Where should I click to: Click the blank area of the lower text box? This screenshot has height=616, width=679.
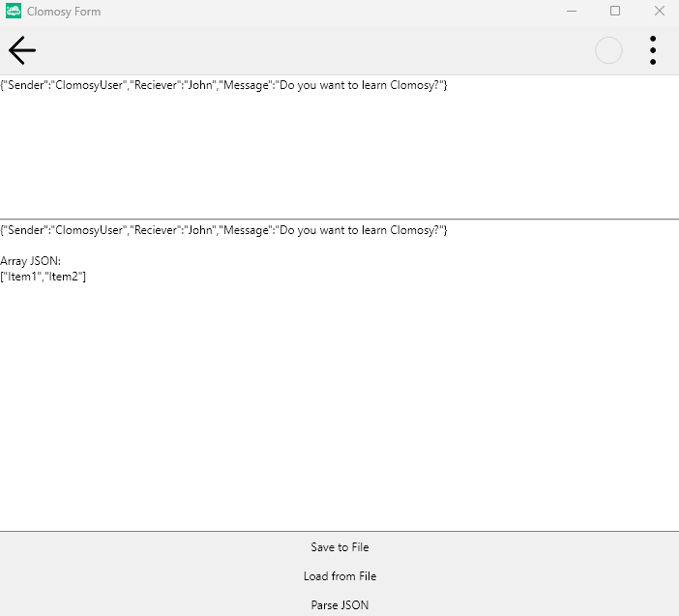click(x=339, y=406)
